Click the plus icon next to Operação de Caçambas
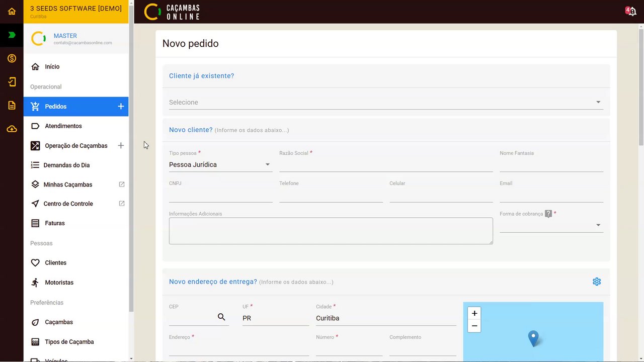 (121, 145)
